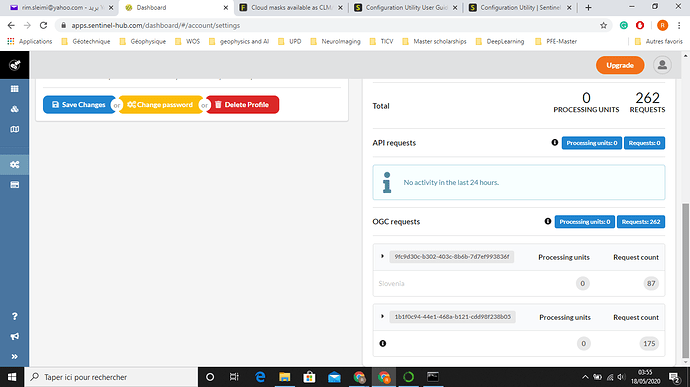Open the Mail app from taskbar

(334, 377)
